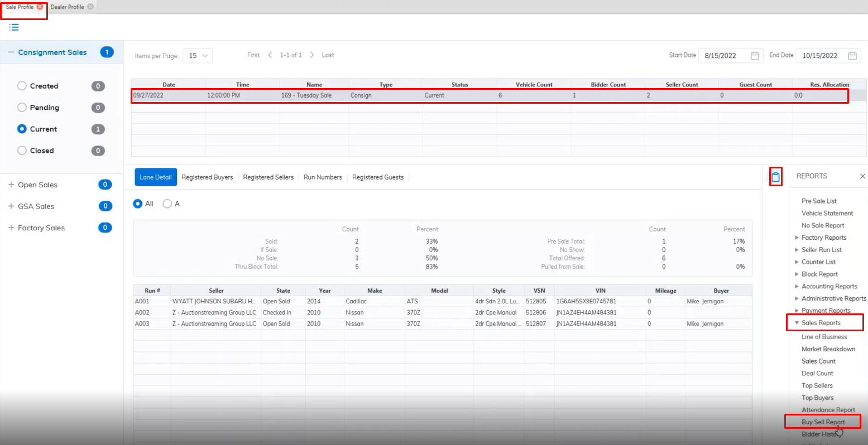The image size is (868, 445).
Task: Open the Start Date calendar picker
Action: [x=755, y=56]
